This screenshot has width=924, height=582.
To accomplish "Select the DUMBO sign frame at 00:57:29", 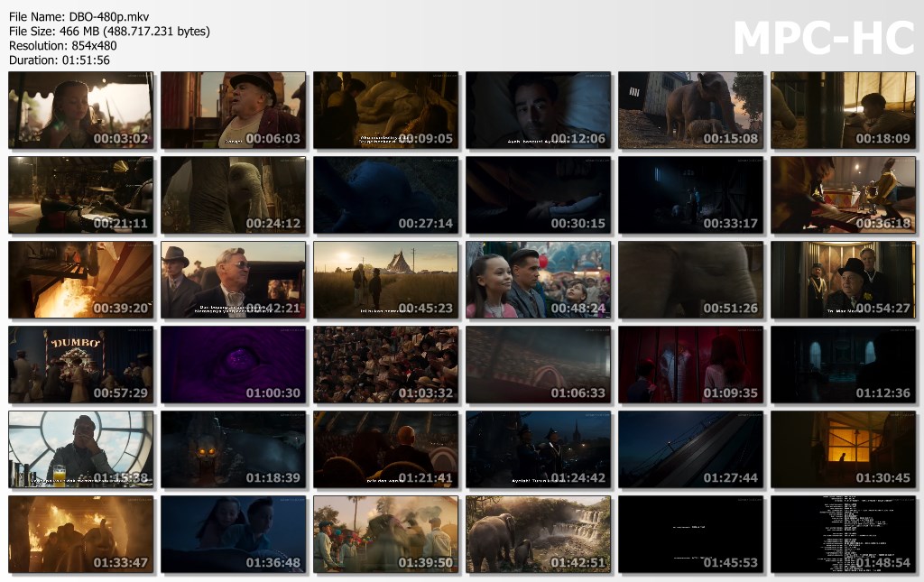I will pyautogui.click(x=80, y=365).
